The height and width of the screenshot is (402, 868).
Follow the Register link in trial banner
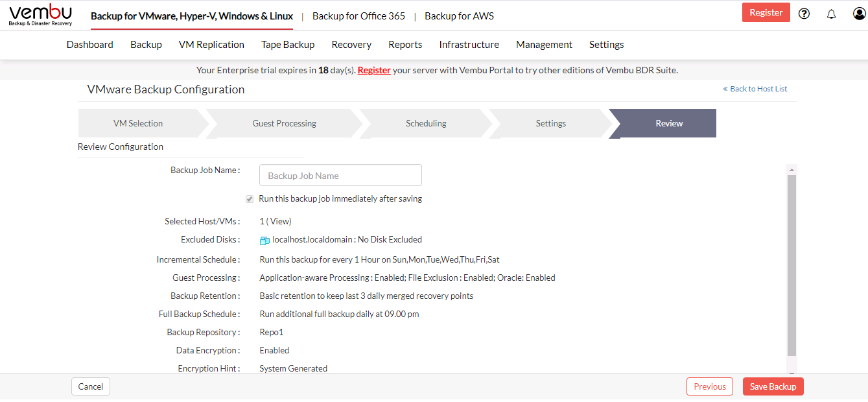[x=374, y=70]
